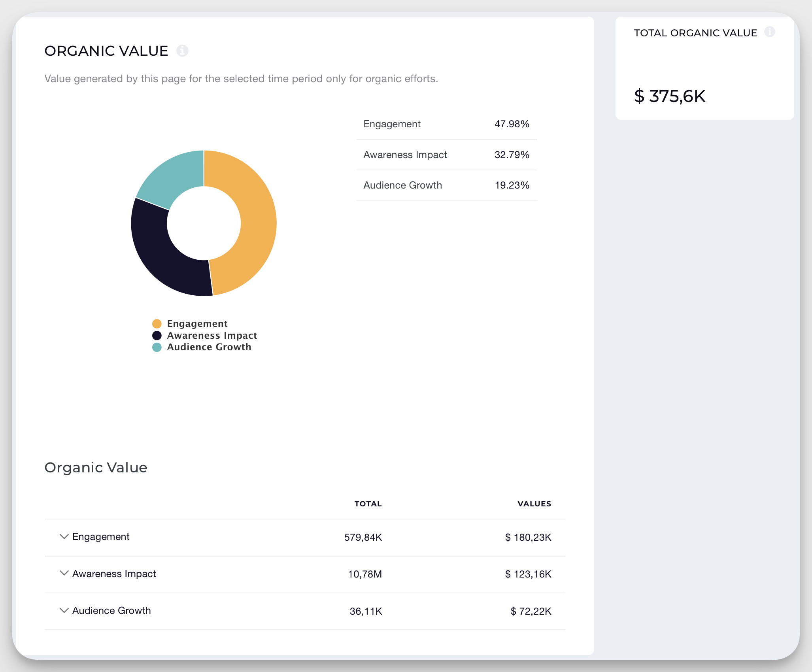
Task: Toggle the Engagement legend item off
Action: [197, 323]
